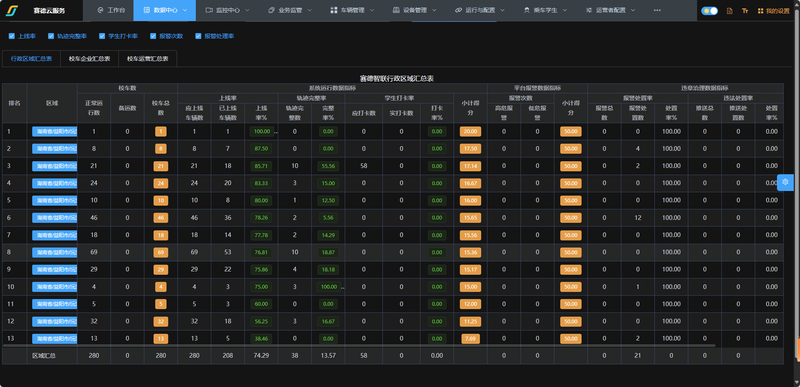
Task: Uncheck the 上线率 checkbox
Action: (12, 36)
